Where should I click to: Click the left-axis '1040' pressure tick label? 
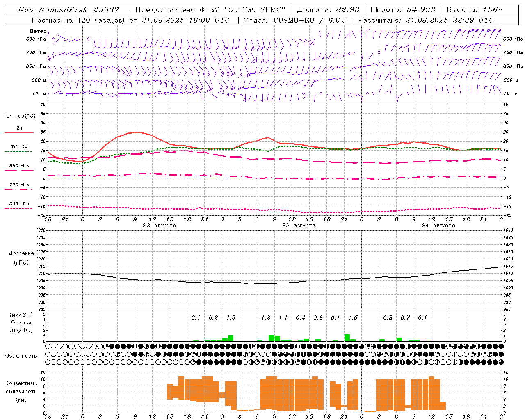point(40,231)
